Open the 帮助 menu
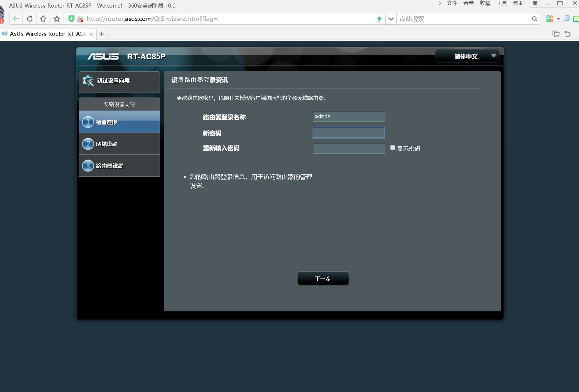The width and height of the screenshot is (579, 392). (x=518, y=3)
